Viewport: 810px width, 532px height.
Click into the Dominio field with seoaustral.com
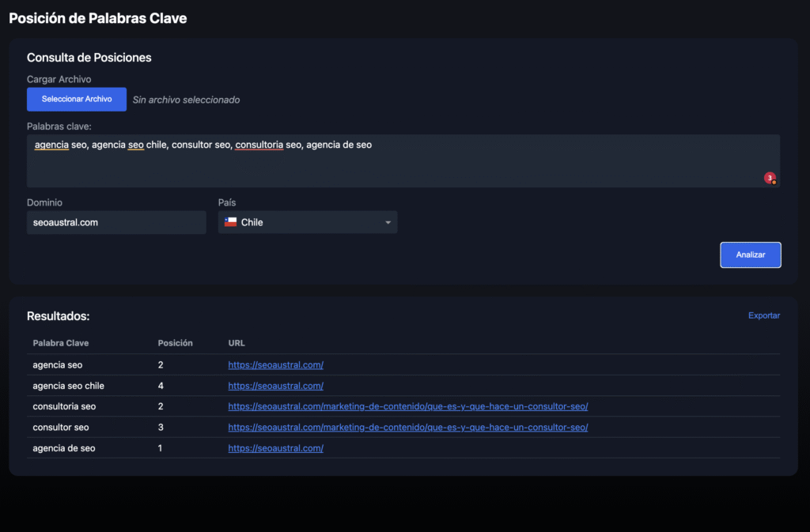115,222
